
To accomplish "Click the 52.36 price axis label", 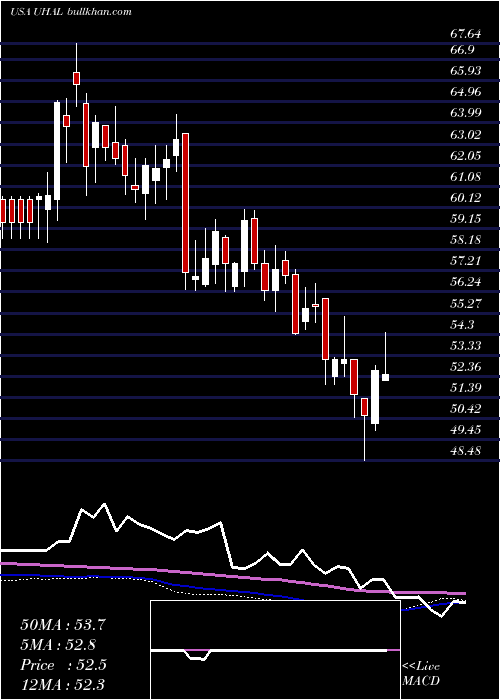I will (466, 367).
